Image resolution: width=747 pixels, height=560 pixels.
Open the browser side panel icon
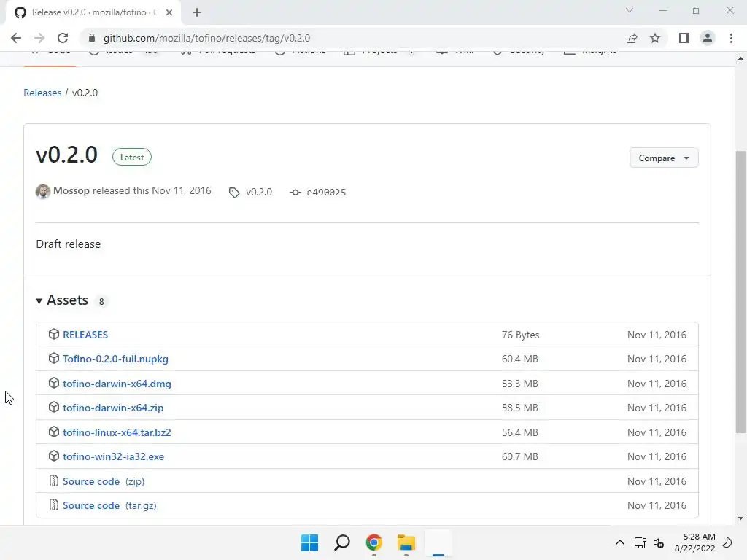684,38
